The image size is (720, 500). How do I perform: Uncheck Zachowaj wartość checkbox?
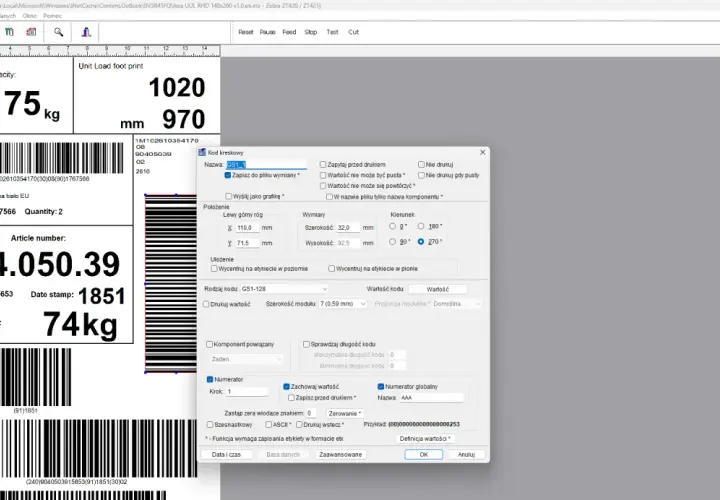pyautogui.click(x=287, y=387)
